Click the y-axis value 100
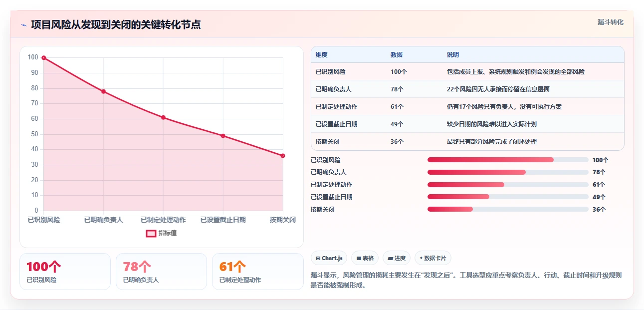The image size is (644, 310). (x=33, y=57)
